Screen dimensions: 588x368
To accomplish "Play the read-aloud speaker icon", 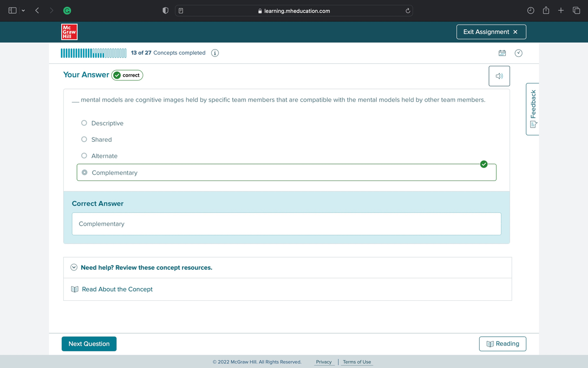I will (499, 76).
